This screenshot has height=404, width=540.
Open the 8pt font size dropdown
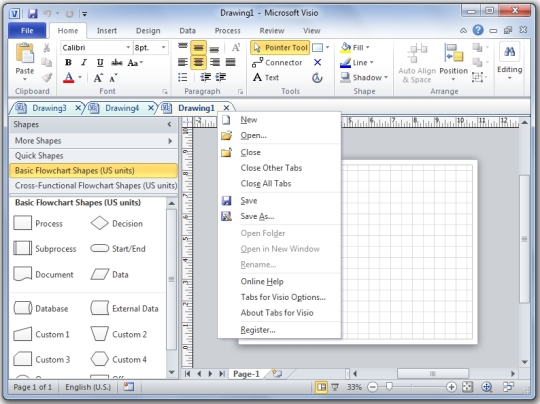tap(164, 48)
